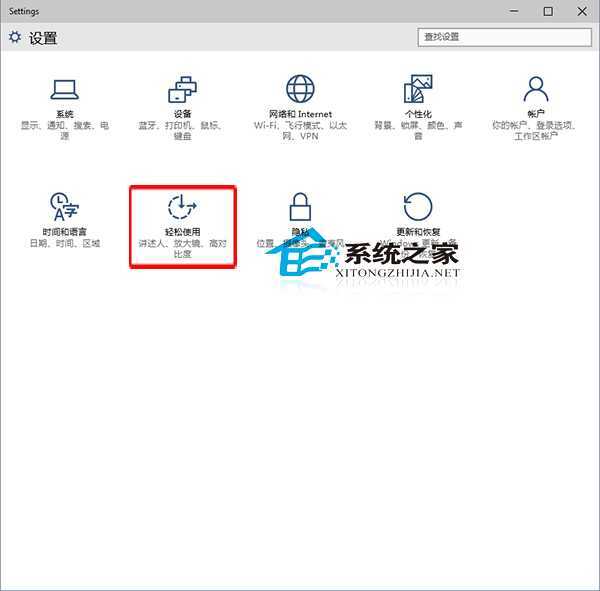Maximize the Settings window

548,11
